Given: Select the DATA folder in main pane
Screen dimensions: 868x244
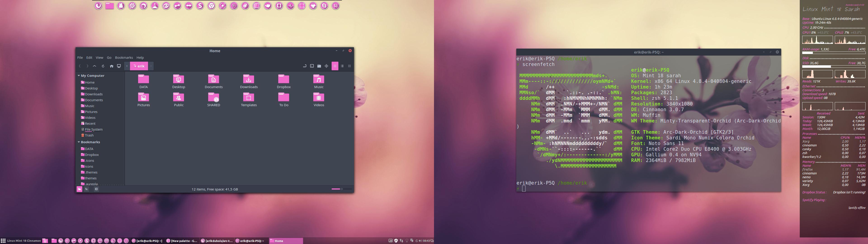Looking at the screenshot, I should pyautogui.click(x=144, y=81).
